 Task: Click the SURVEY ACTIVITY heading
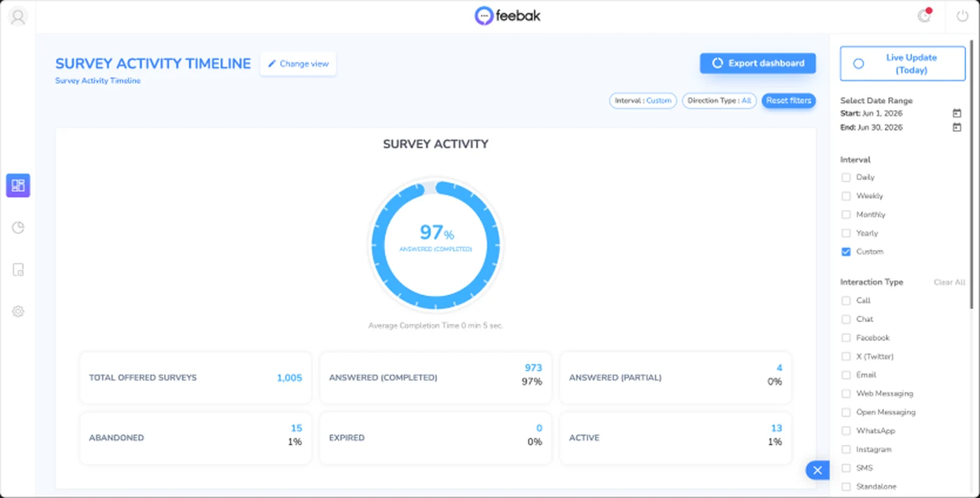(435, 144)
